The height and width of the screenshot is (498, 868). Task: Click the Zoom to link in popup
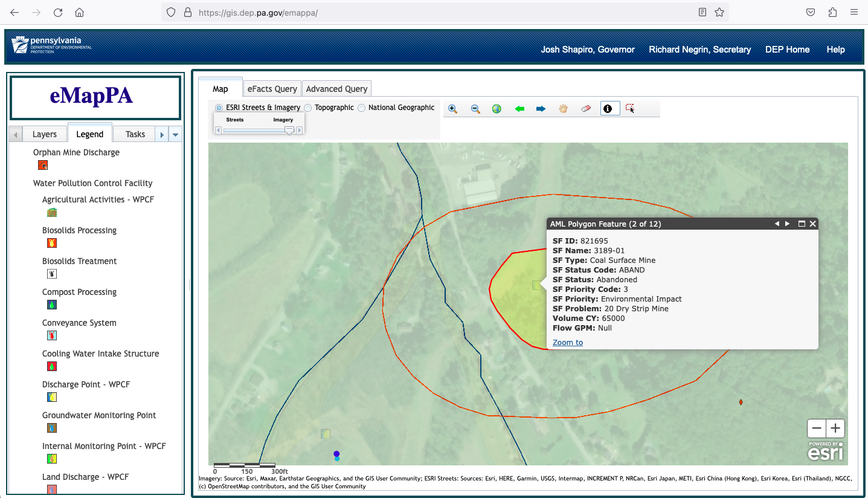567,343
